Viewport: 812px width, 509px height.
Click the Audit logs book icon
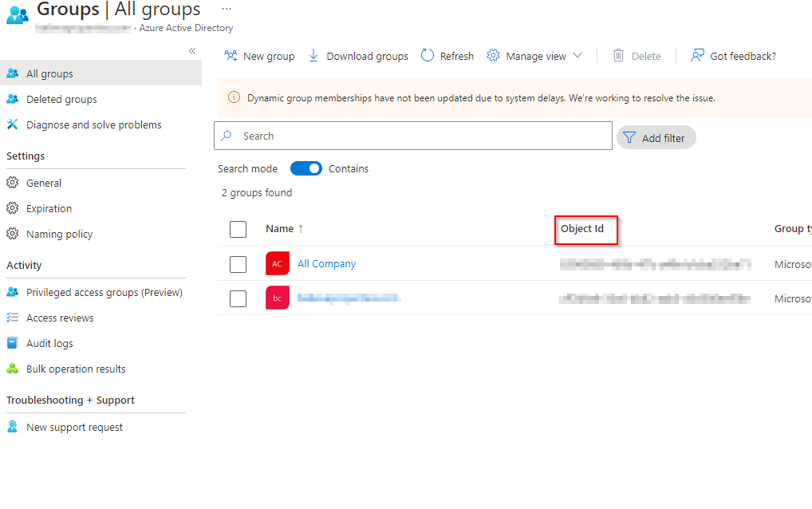coord(13,343)
